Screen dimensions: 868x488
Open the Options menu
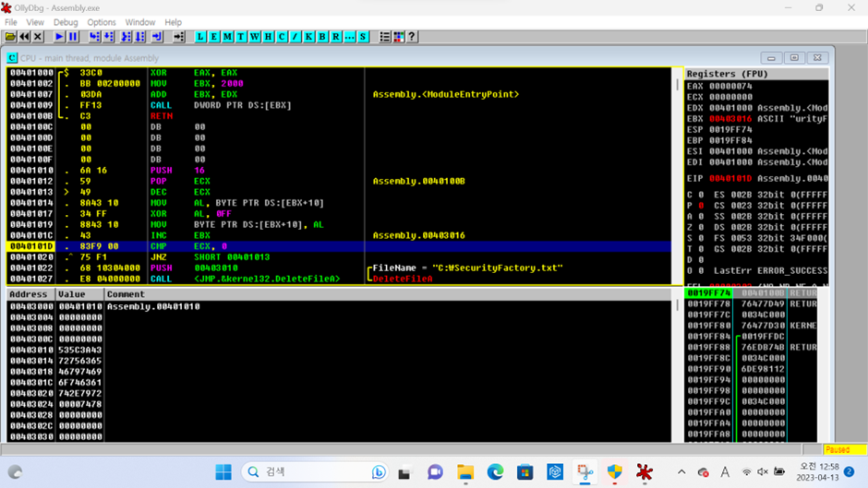pos(102,22)
